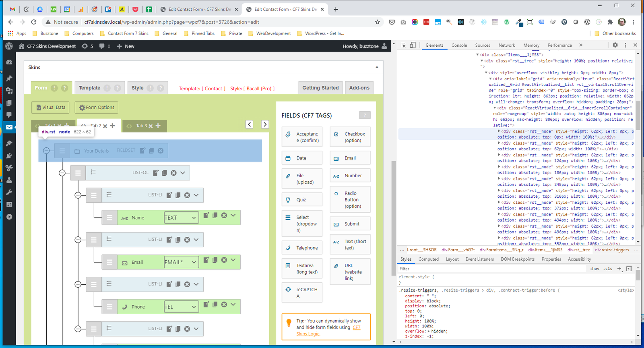This screenshot has height=348, width=644.
Task: Duplicate the Email field using copy icon
Action: click(215, 260)
